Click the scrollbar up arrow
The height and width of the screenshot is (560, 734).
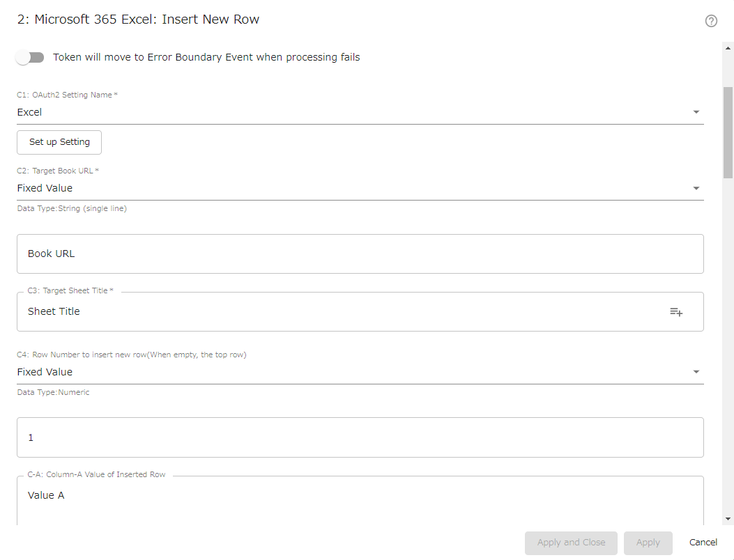728,47
